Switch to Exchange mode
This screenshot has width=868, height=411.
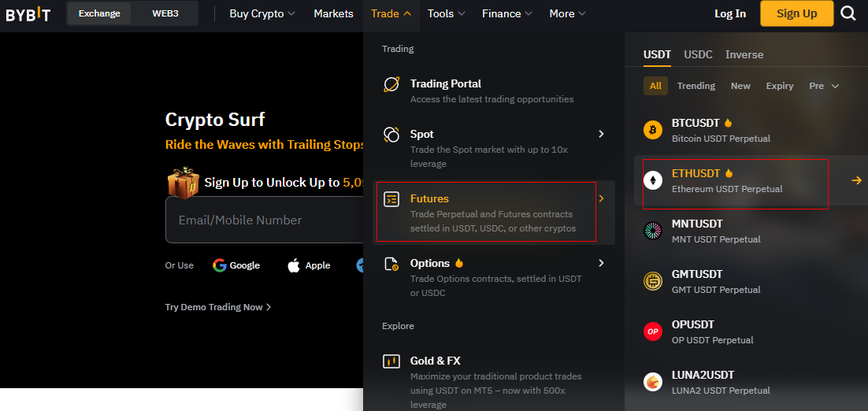click(x=99, y=13)
